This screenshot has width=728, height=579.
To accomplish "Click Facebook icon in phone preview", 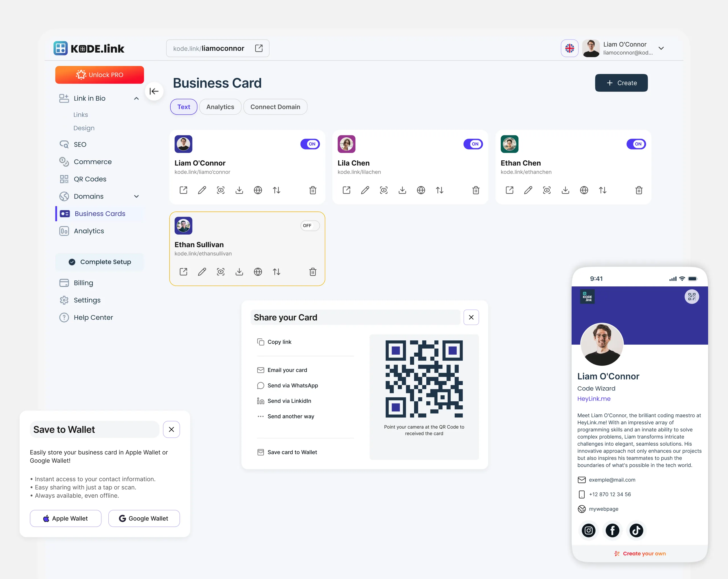I will [612, 530].
